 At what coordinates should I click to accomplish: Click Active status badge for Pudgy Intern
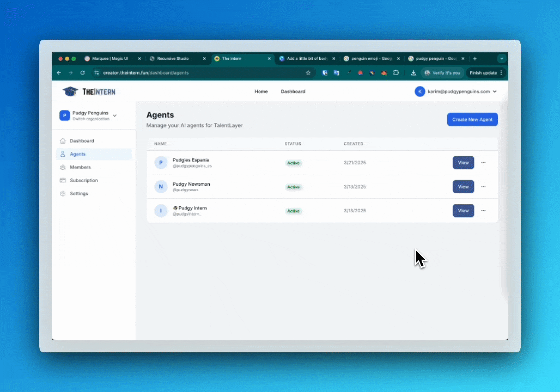pos(294,211)
